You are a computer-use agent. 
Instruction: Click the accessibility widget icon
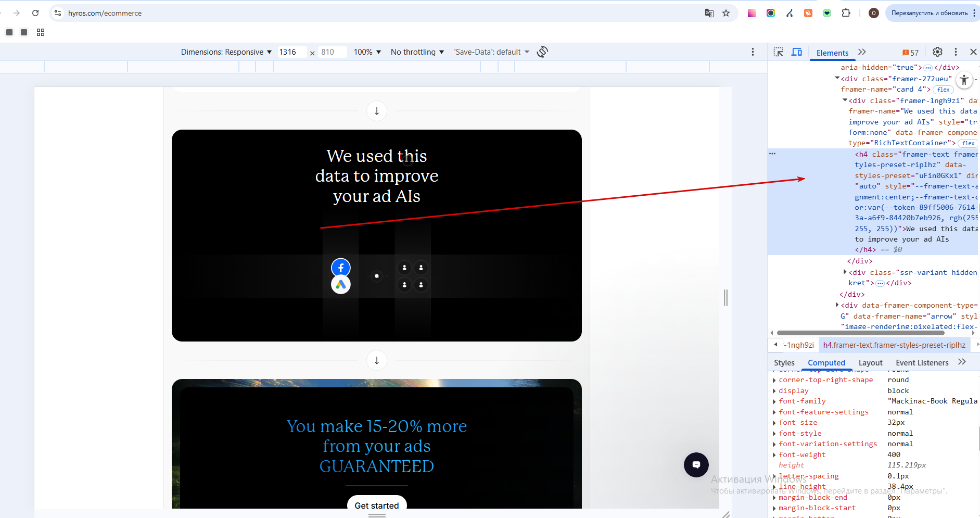(x=964, y=80)
